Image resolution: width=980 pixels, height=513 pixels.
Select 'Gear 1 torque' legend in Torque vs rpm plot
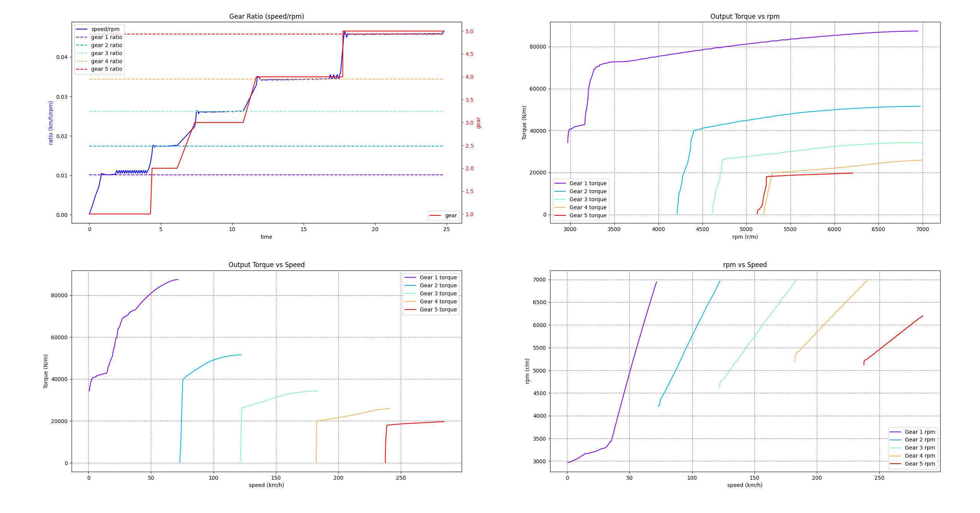580,183
